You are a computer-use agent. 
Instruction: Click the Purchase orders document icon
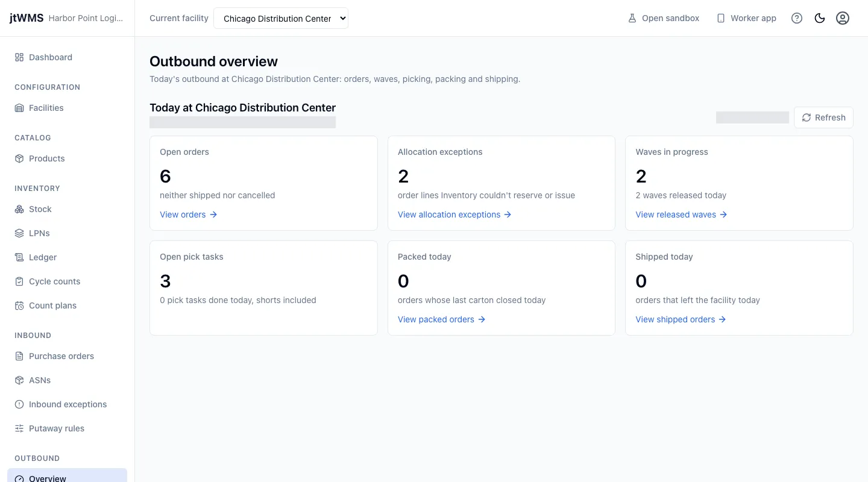pyautogui.click(x=19, y=356)
